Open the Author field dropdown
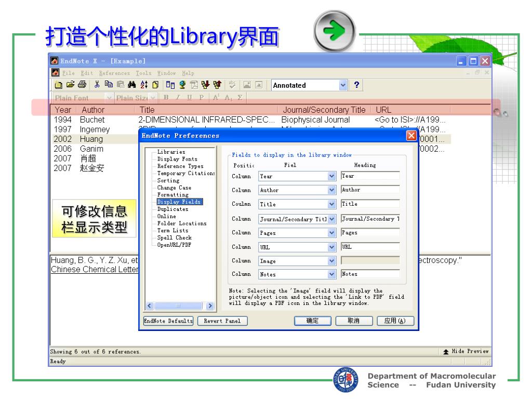The width and height of the screenshot is (532, 399). pyautogui.click(x=331, y=190)
